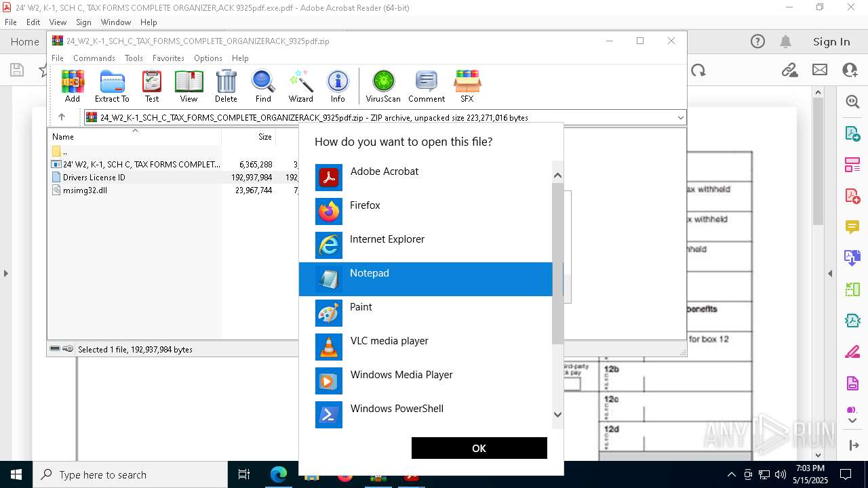The image size is (868, 488).
Task: Choose VLC media player
Action: click(x=427, y=347)
